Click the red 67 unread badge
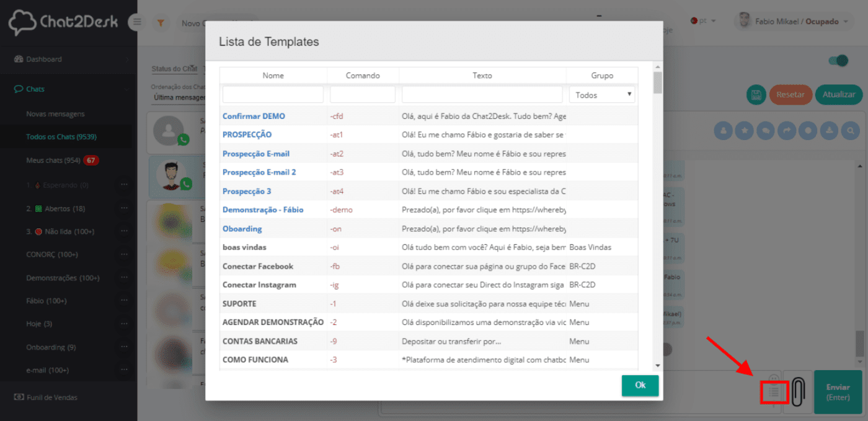The image size is (868, 421). coord(91,161)
